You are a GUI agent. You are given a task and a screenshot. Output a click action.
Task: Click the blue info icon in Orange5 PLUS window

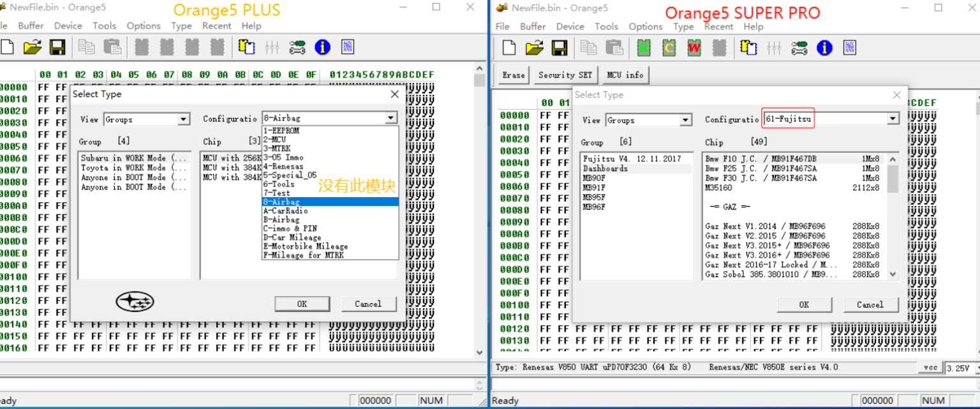pos(322,47)
